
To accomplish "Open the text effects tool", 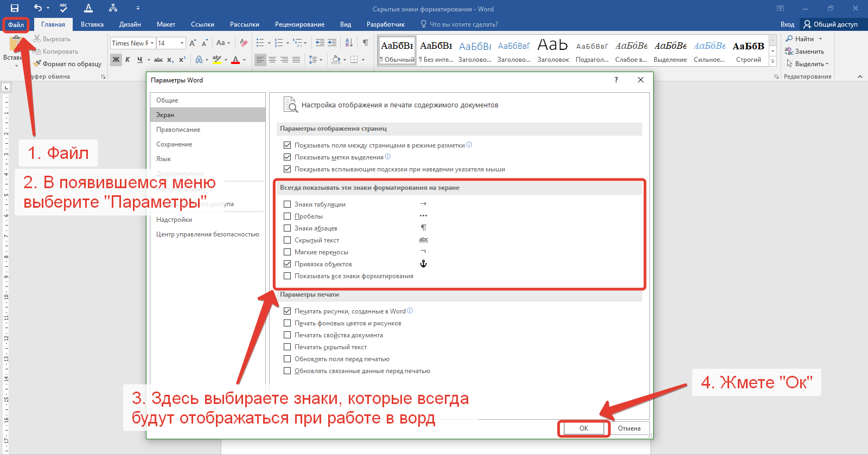I will coord(199,60).
